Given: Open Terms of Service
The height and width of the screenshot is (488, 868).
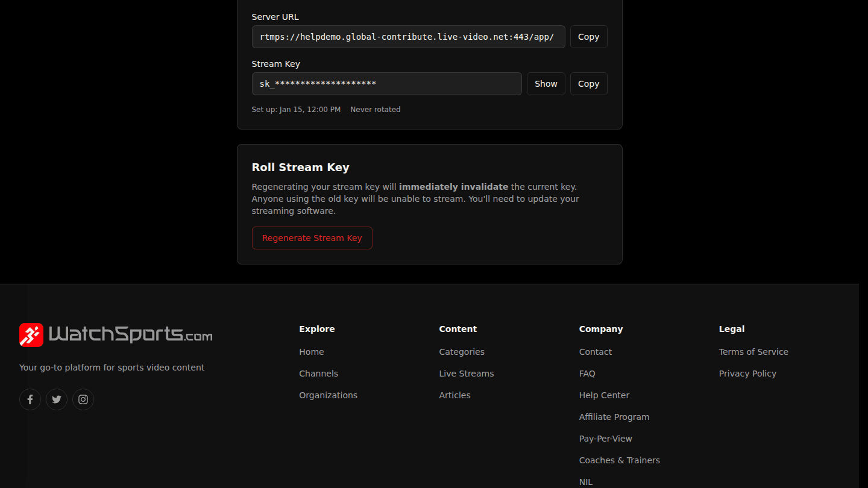Looking at the screenshot, I should coord(753,352).
